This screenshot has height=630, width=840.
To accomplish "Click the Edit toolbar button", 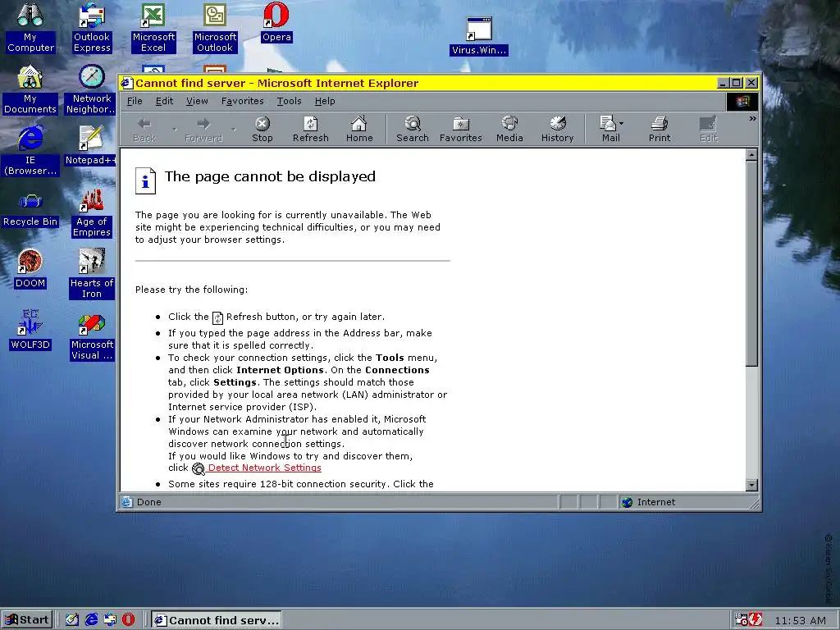I will coord(708,130).
